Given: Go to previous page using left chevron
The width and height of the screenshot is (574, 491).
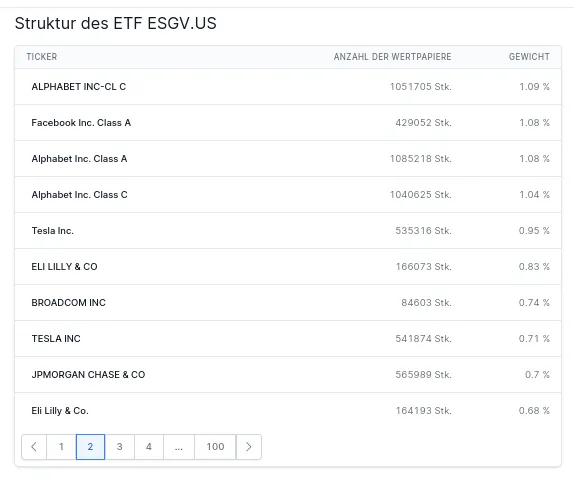Looking at the screenshot, I should coord(34,447).
